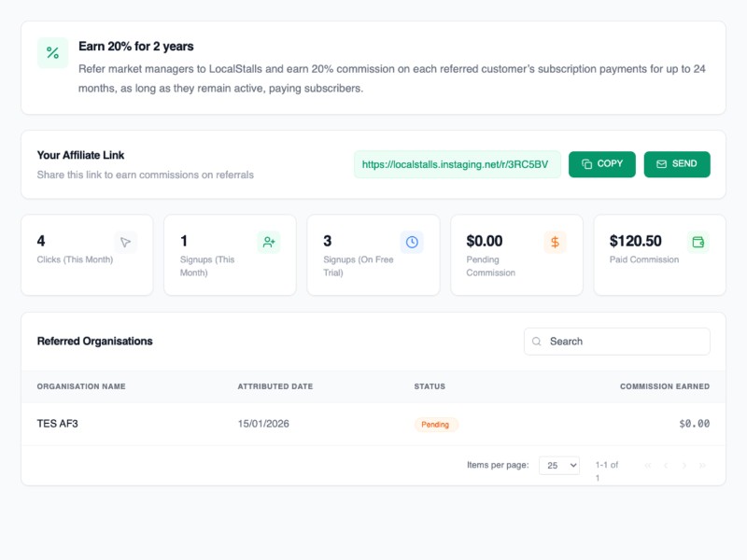Screen dimensions: 747x560
Task: Click the clock icon on Free Trial card
Action: click(x=412, y=243)
